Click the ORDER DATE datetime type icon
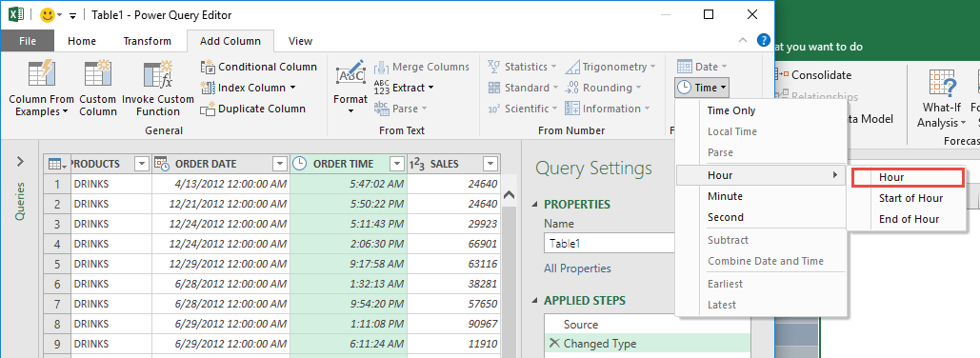Viewport: 980px width, 358px height. pos(161,165)
